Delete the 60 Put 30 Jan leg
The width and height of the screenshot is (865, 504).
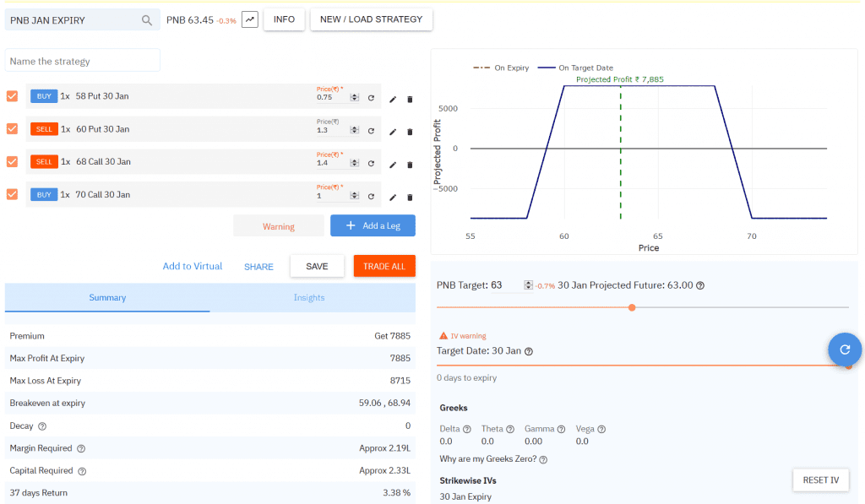tap(410, 132)
